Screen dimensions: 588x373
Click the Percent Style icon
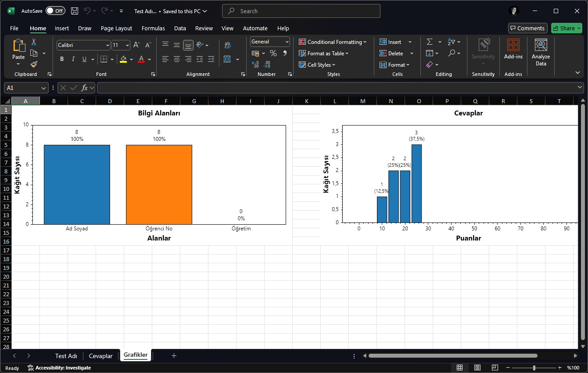click(272, 53)
